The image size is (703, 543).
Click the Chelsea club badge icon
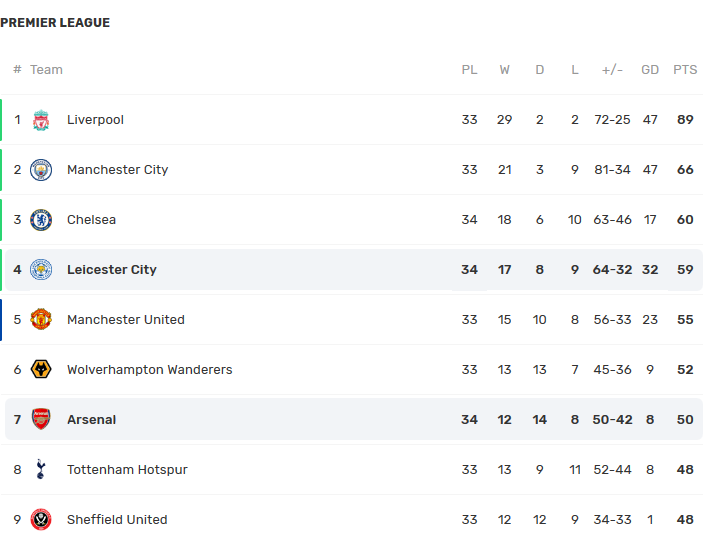[41, 220]
